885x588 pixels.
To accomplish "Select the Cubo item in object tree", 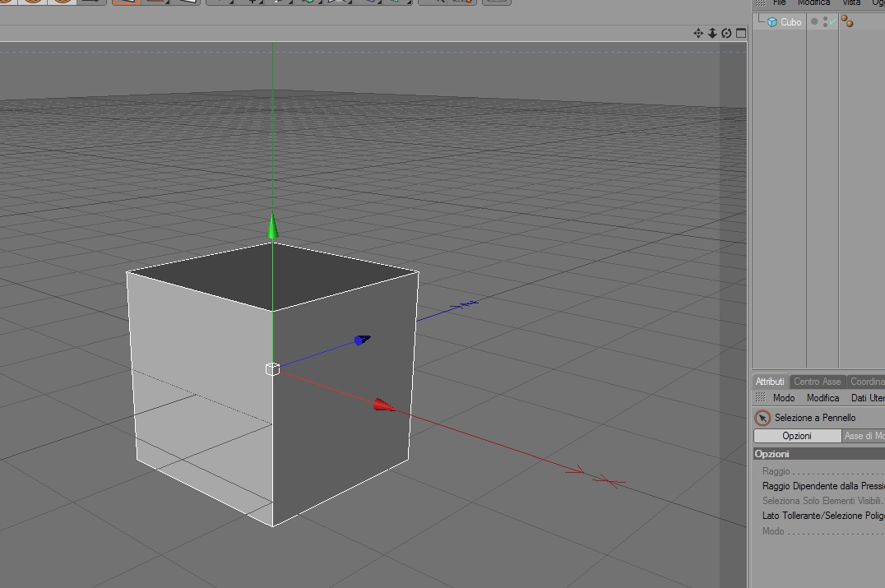I will (x=790, y=22).
